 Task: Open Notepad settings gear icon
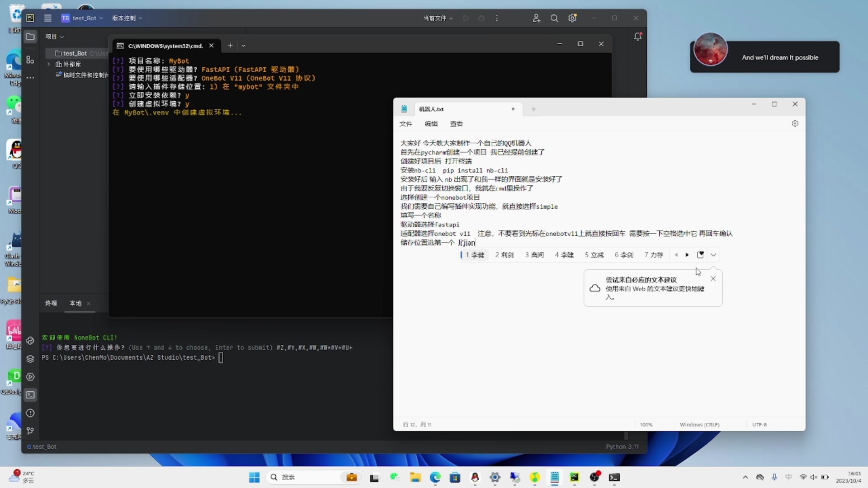click(795, 123)
